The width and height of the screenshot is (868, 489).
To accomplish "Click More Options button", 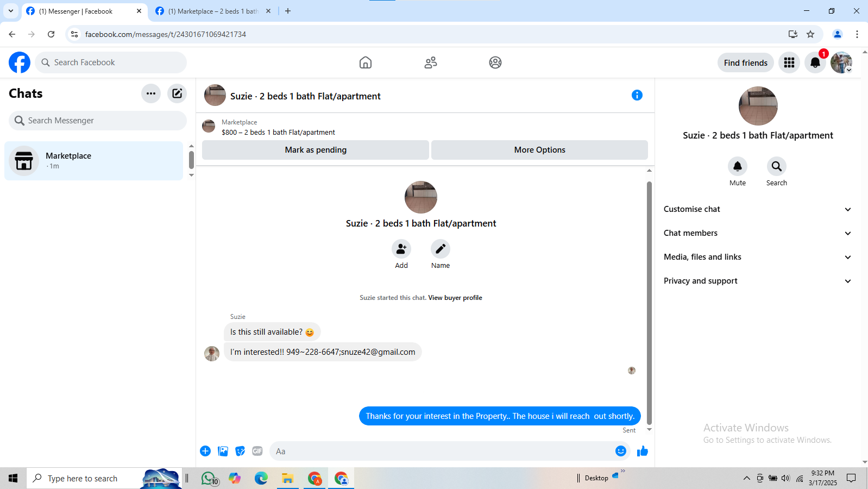I will click(539, 150).
